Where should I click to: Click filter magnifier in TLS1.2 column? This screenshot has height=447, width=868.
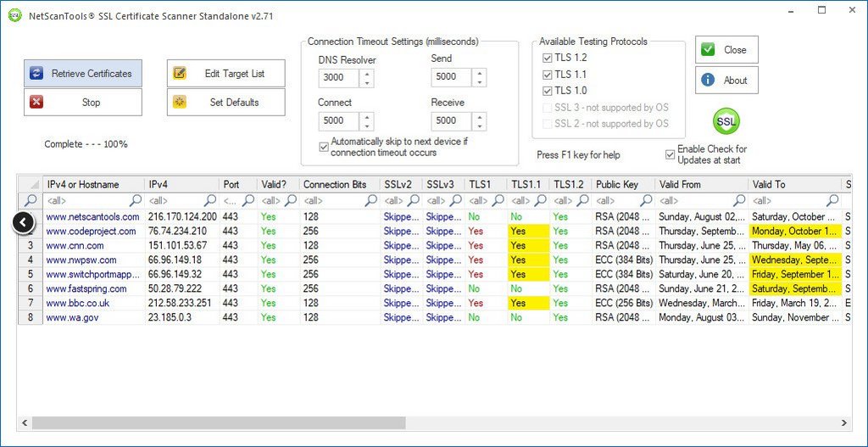point(583,200)
